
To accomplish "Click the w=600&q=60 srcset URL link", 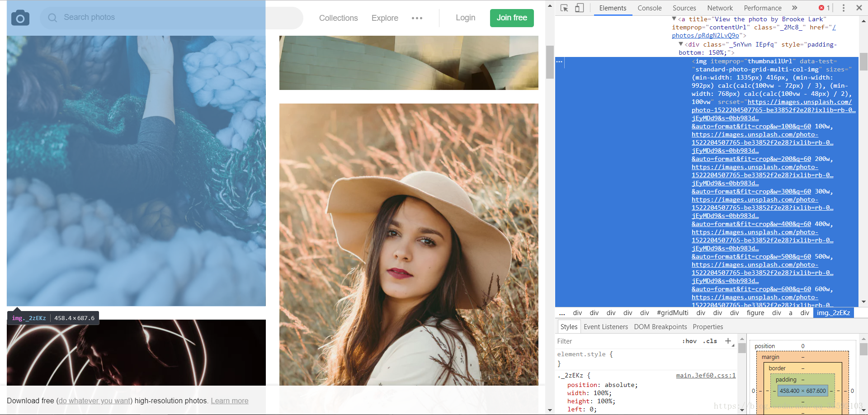I will point(751,289).
